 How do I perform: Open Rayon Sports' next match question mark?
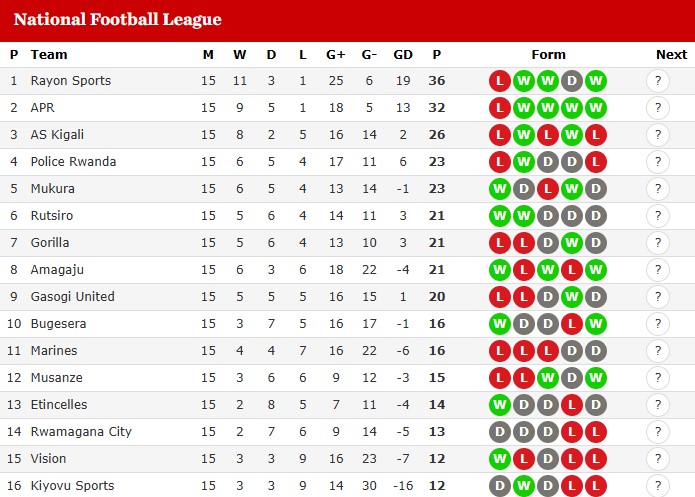coord(658,81)
